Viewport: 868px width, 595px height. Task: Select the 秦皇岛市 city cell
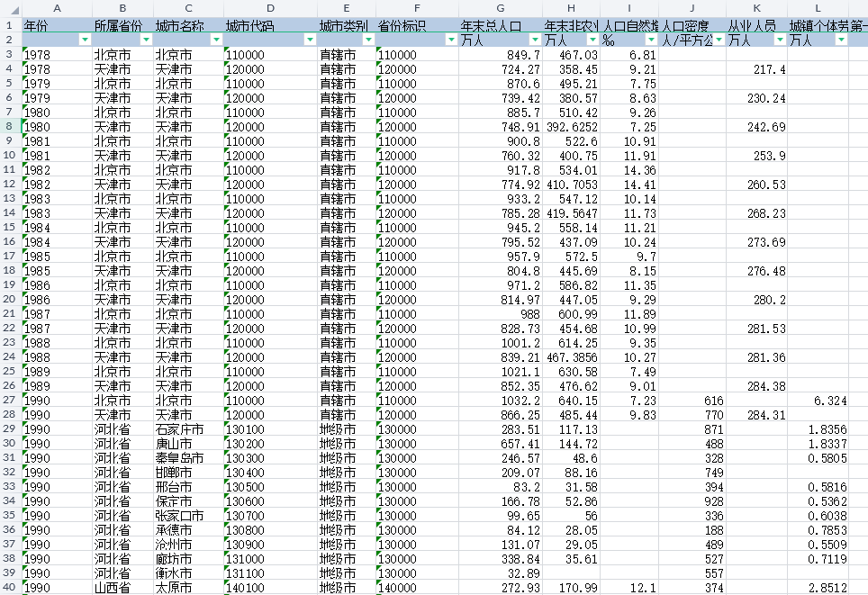click(x=188, y=458)
